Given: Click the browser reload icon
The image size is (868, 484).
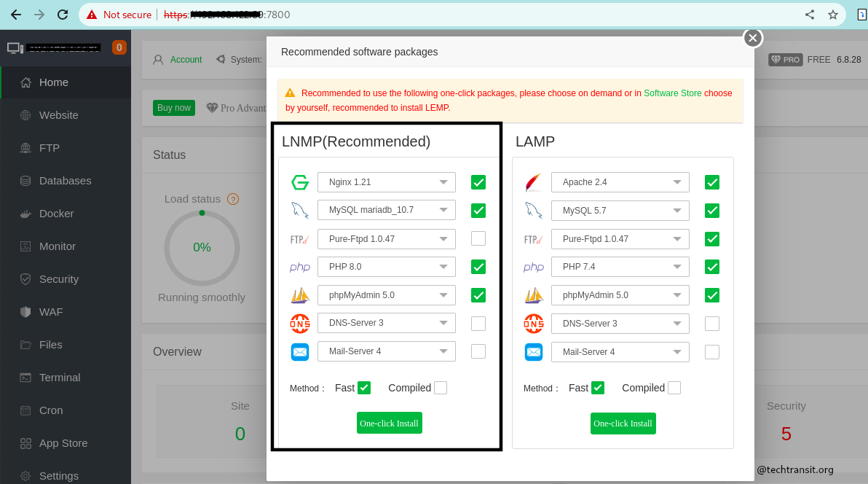Looking at the screenshot, I should [63, 15].
